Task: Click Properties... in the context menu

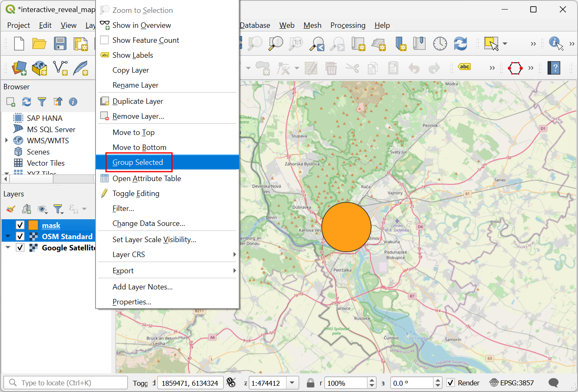Action: pos(132,302)
